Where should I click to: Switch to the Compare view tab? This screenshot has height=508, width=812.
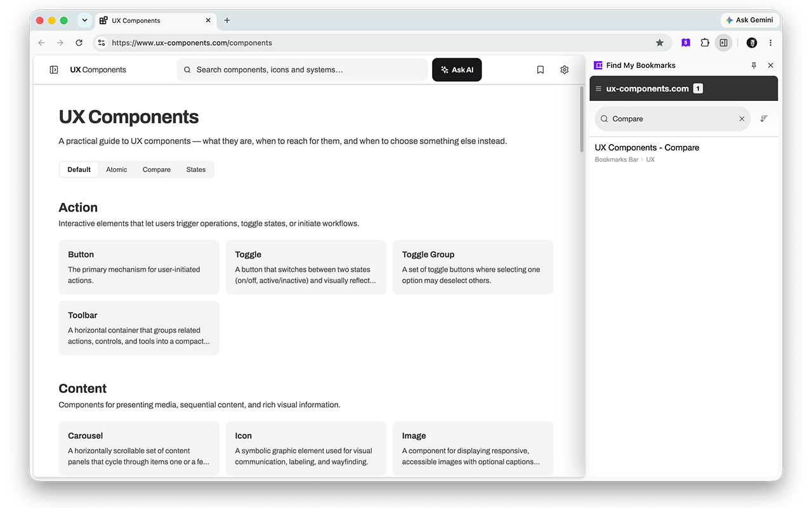point(157,170)
